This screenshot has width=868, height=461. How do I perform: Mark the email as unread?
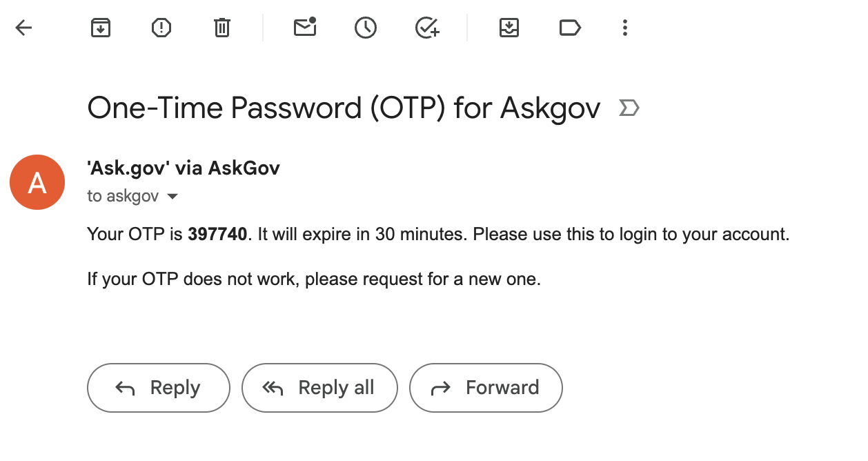point(304,28)
